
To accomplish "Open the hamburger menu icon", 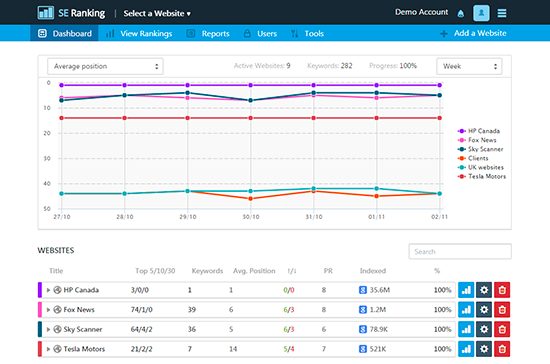I will click(502, 13).
